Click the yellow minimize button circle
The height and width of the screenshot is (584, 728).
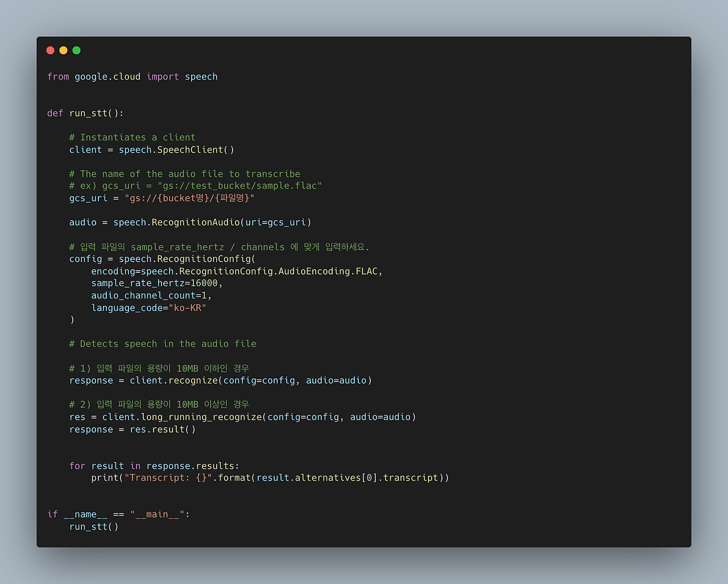[x=63, y=50]
